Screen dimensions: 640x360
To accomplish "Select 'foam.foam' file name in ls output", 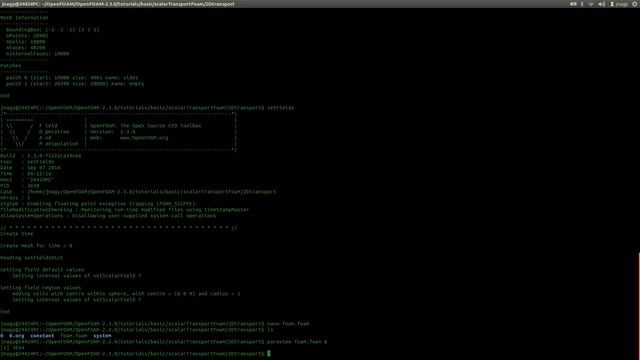I will click(x=73, y=336).
